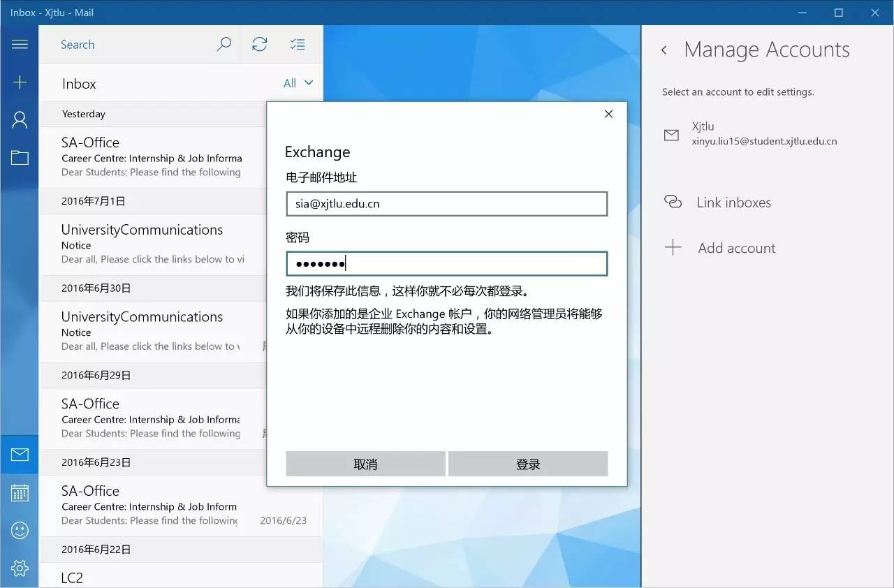The width and height of the screenshot is (894, 588).
Task: Go back from Manage Accounts
Action: pyautogui.click(x=664, y=50)
